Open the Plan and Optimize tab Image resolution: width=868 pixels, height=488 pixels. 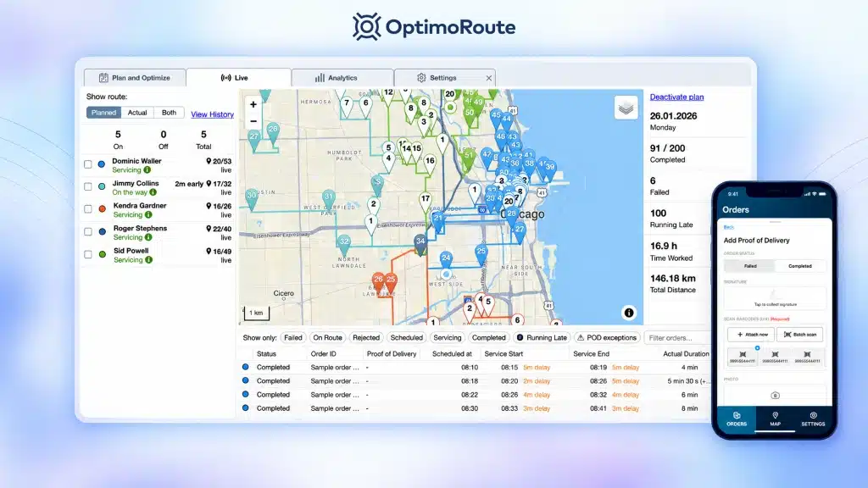pos(135,78)
